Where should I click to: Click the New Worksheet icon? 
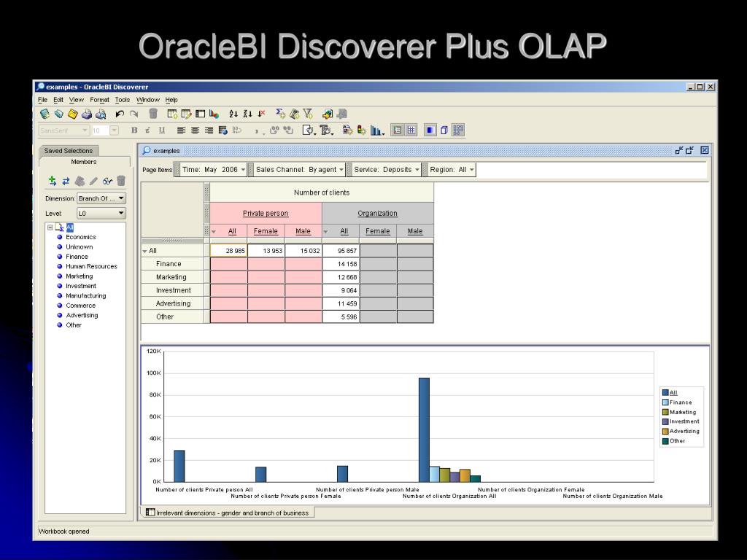tap(172, 114)
